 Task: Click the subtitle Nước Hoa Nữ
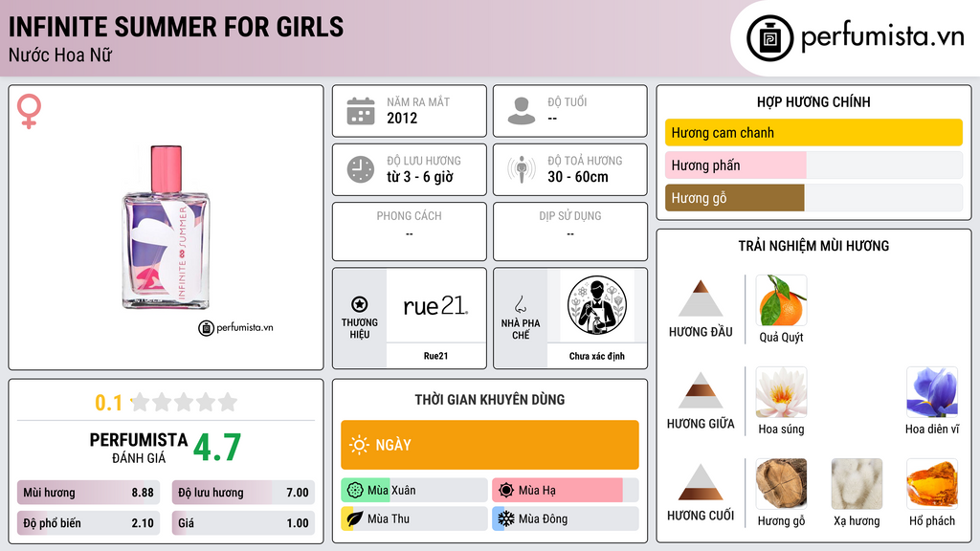pos(60,55)
